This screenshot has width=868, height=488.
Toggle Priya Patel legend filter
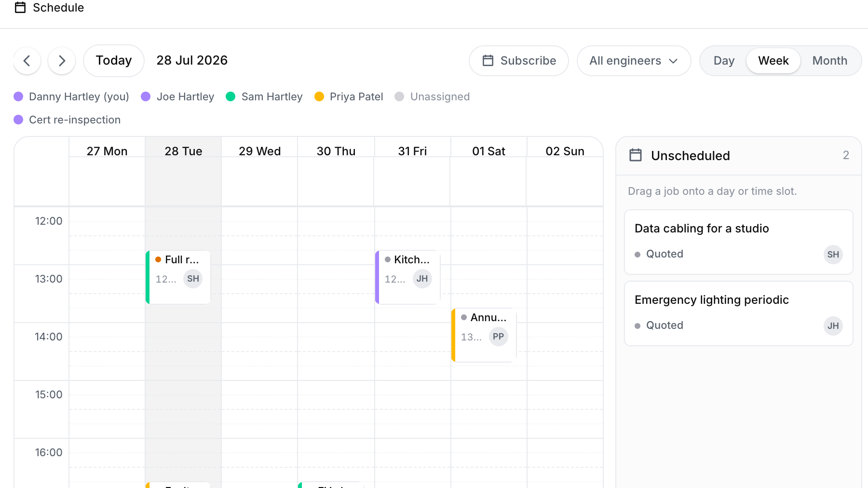[x=349, y=96]
